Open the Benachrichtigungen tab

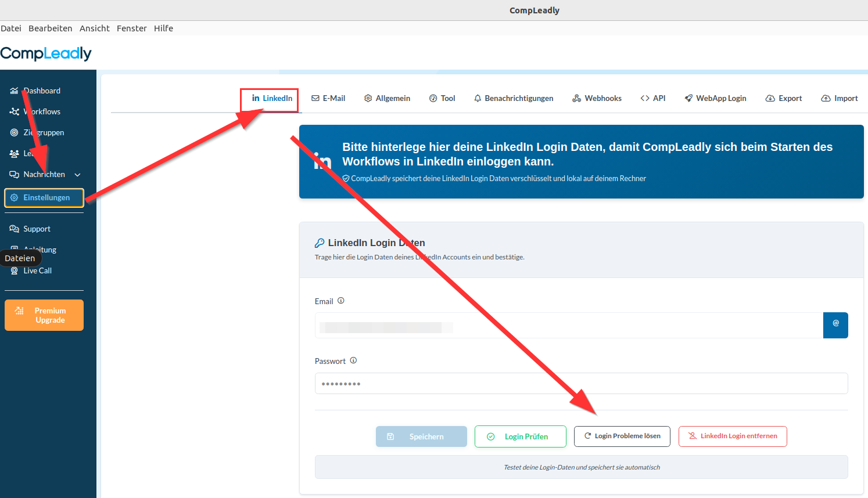(x=514, y=98)
